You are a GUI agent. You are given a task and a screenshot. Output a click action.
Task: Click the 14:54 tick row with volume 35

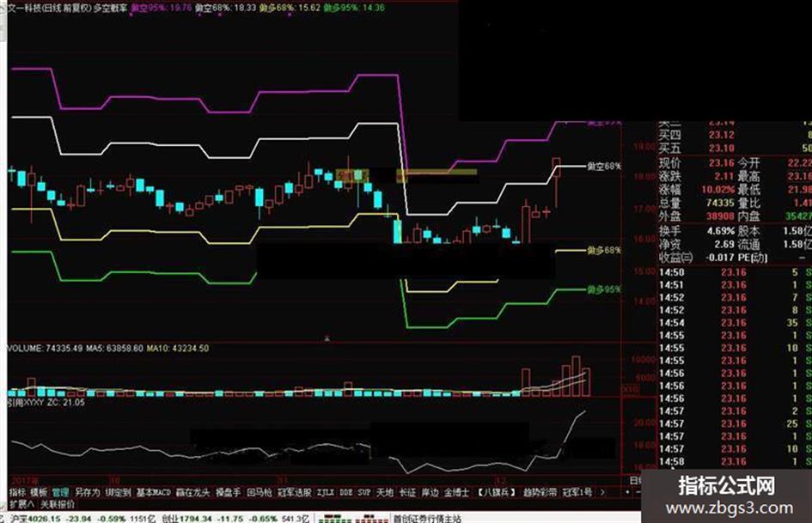735,323
